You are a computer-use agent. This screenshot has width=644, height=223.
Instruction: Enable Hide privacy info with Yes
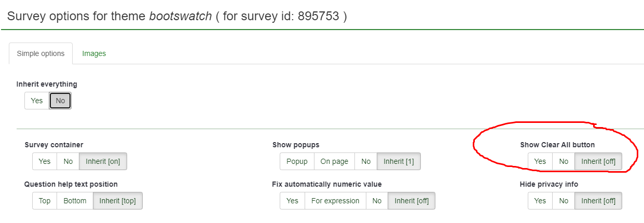coord(540,201)
